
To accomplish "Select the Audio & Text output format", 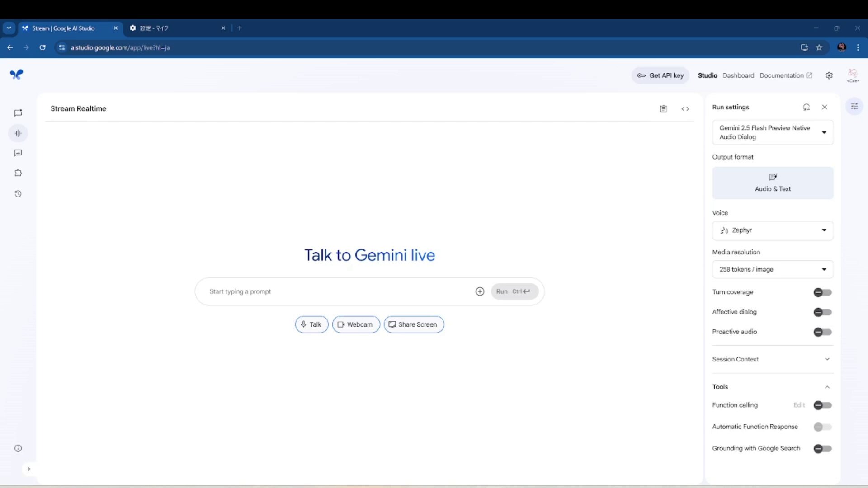I will point(773,183).
